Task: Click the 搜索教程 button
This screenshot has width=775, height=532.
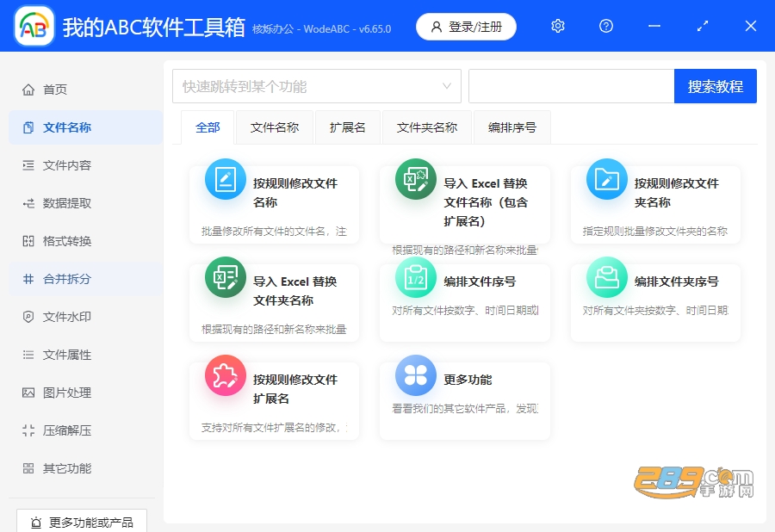Action: (x=716, y=86)
